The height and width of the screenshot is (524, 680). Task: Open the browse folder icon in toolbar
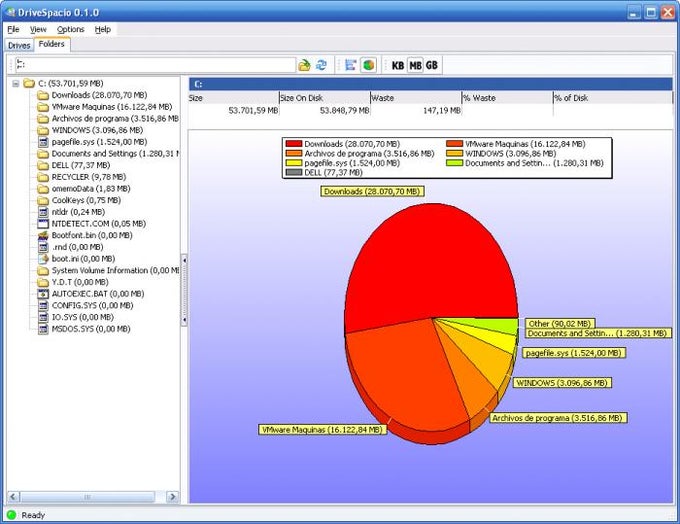304,65
